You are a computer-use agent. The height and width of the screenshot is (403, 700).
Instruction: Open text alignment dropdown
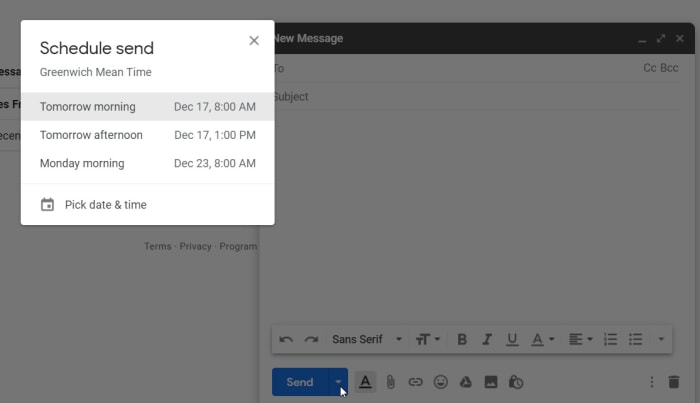click(x=580, y=340)
